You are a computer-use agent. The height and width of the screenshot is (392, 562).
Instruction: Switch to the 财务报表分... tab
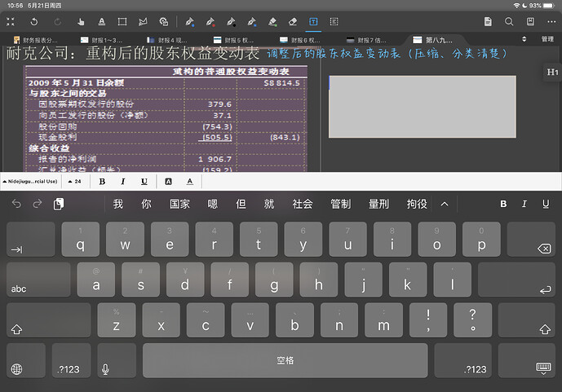[x=36, y=40]
